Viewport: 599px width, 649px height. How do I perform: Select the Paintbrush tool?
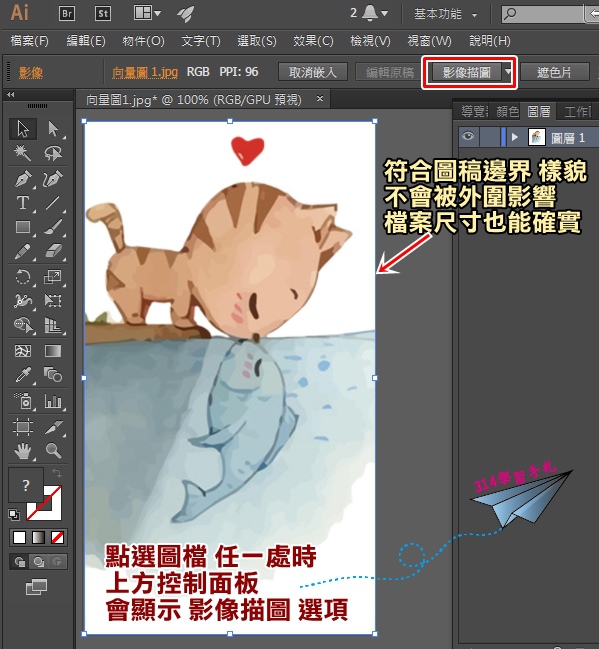pyautogui.click(x=53, y=227)
